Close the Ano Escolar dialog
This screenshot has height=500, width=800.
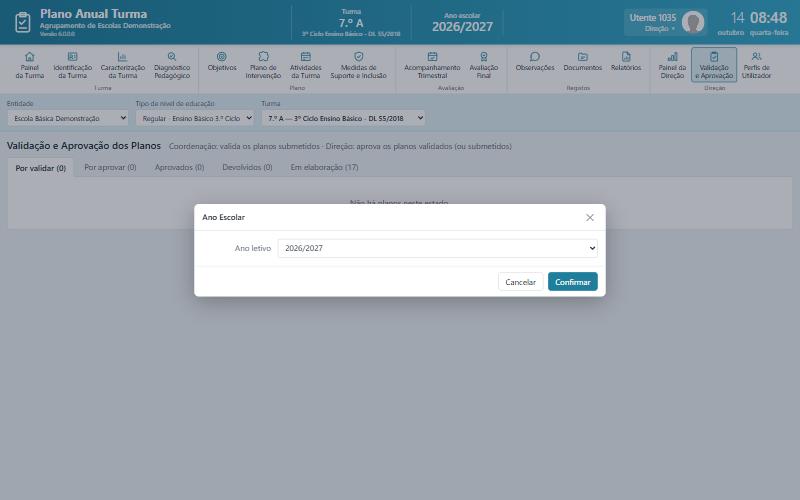(590, 218)
